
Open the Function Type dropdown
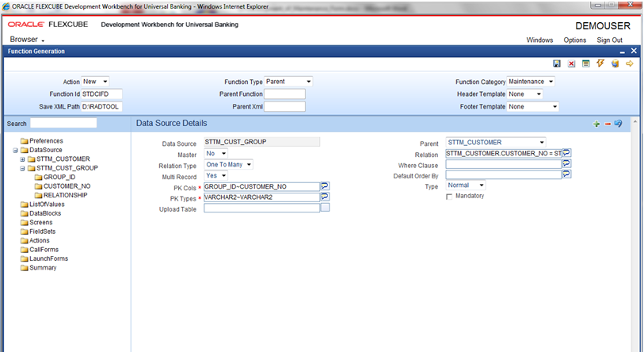(288, 82)
